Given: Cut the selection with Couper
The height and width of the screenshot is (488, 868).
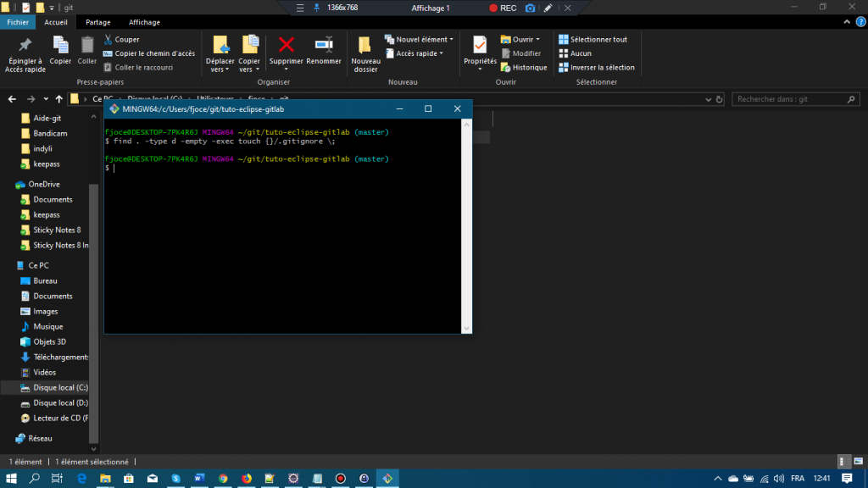Looking at the screenshot, I should (122, 39).
